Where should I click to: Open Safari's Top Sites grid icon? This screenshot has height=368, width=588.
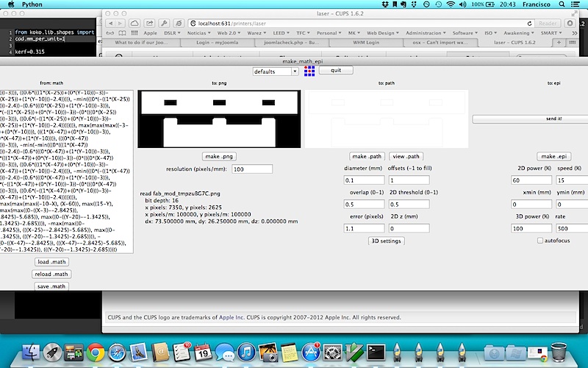tap(135, 33)
